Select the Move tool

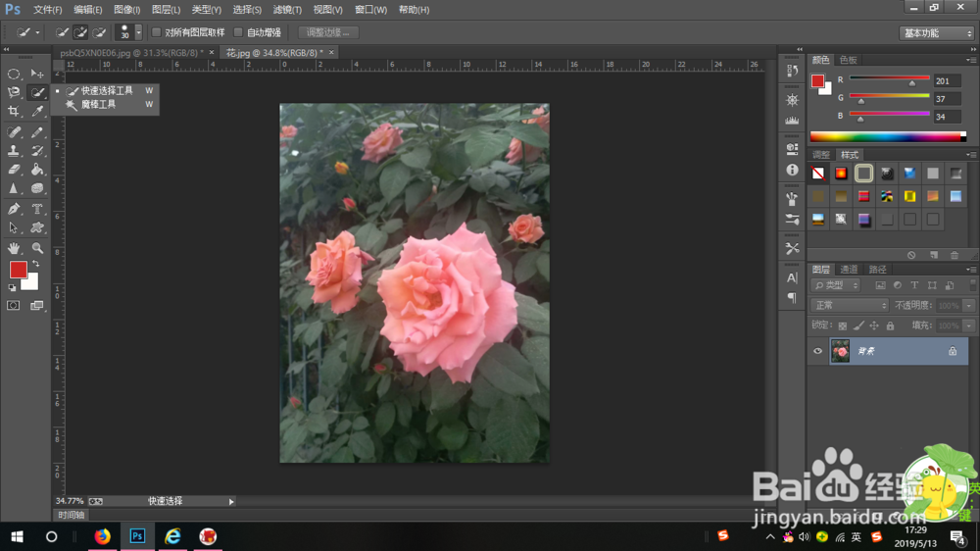(x=37, y=74)
